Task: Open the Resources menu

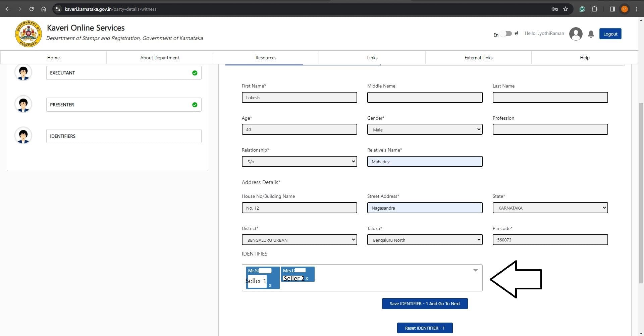Action: pyautogui.click(x=266, y=58)
